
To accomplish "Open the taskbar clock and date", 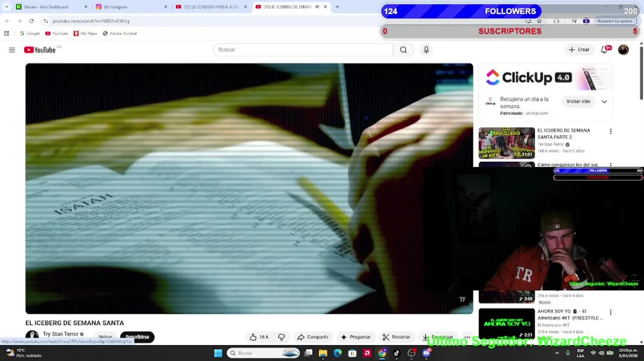I will click(x=627, y=353).
